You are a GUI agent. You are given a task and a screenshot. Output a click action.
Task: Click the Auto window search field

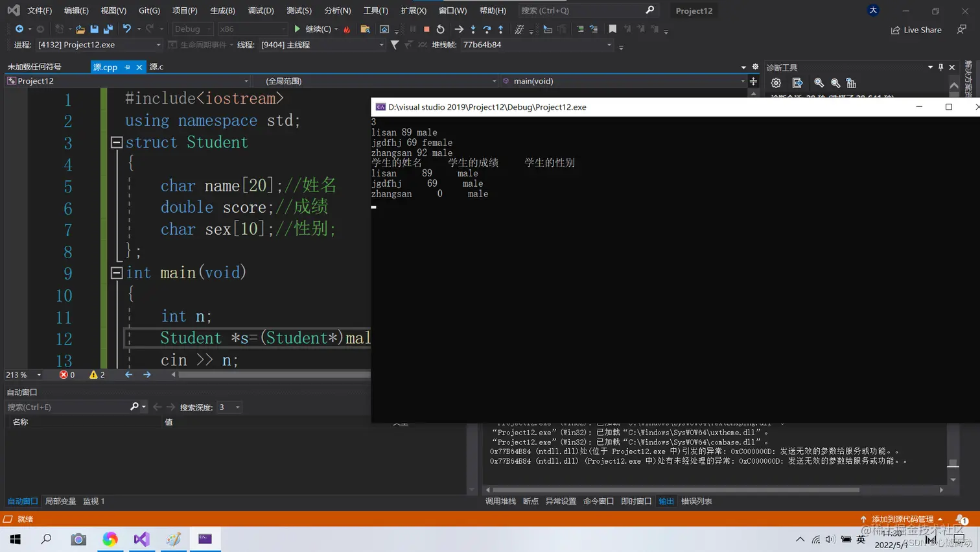[67, 407]
